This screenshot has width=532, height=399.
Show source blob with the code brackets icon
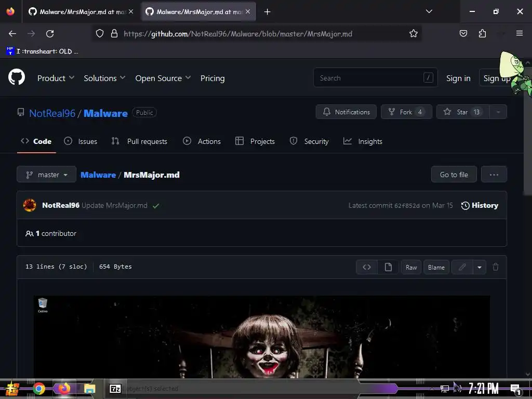point(367,268)
